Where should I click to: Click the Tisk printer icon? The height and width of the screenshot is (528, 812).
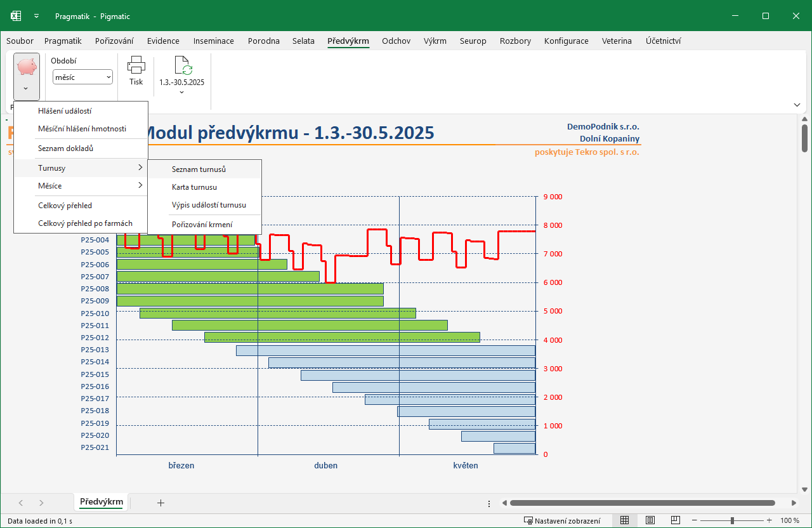coord(136,65)
